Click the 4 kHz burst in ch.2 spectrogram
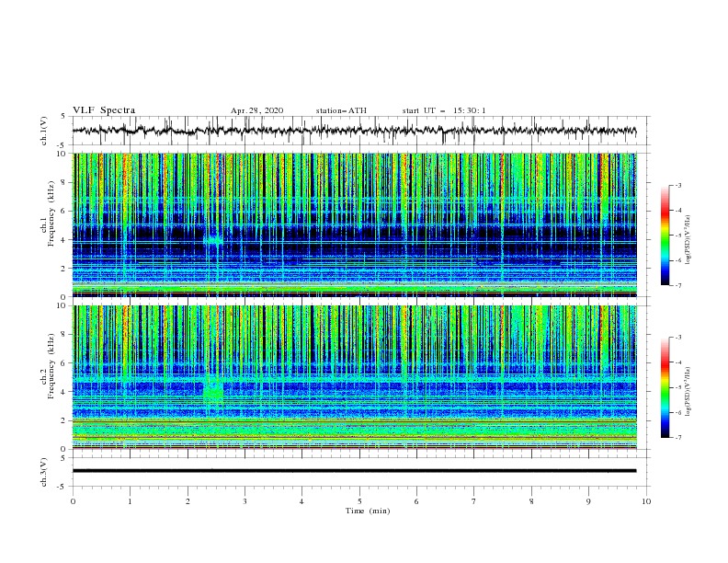The width and height of the screenshot is (728, 563). 213,392
